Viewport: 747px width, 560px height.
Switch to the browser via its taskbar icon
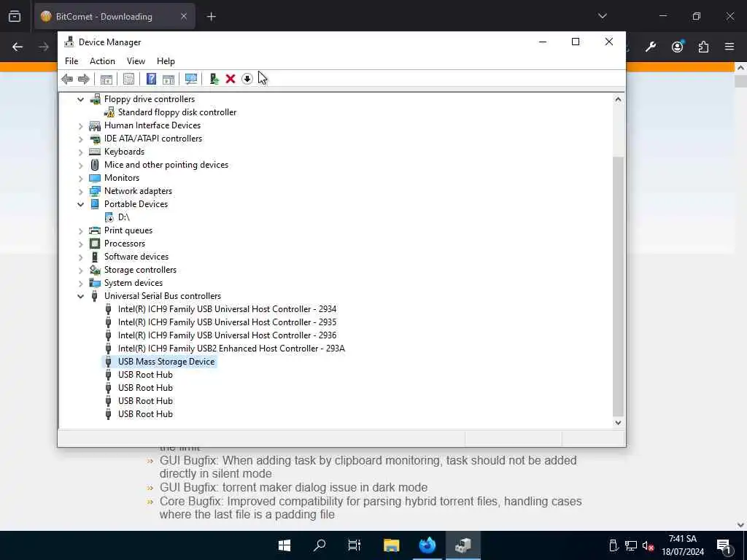click(427, 545)
